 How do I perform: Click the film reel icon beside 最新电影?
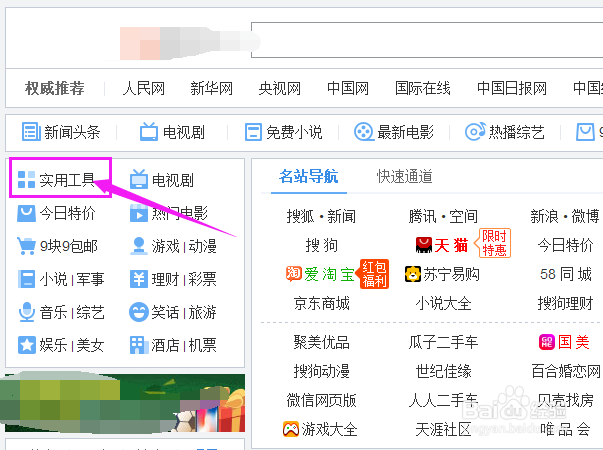coord(363,132)
